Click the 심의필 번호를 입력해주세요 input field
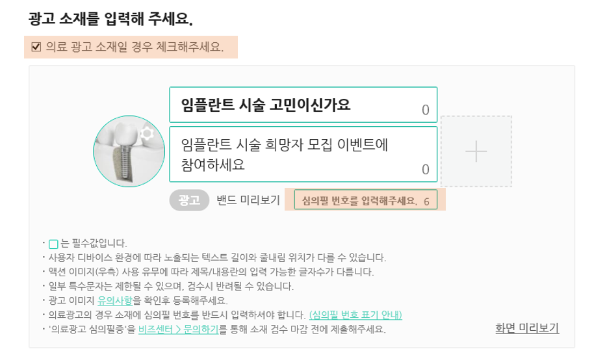Viewport: 592px width, 364px height. point(365,200)
